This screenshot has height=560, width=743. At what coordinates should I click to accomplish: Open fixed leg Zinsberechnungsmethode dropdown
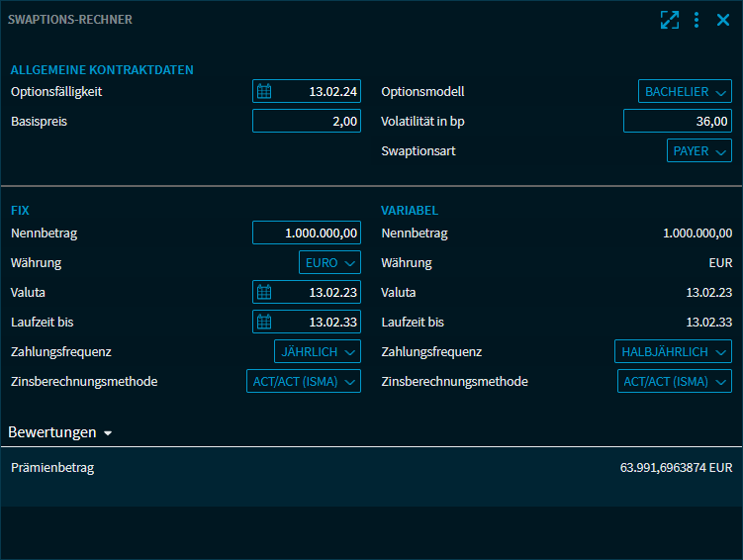point(303,382)
